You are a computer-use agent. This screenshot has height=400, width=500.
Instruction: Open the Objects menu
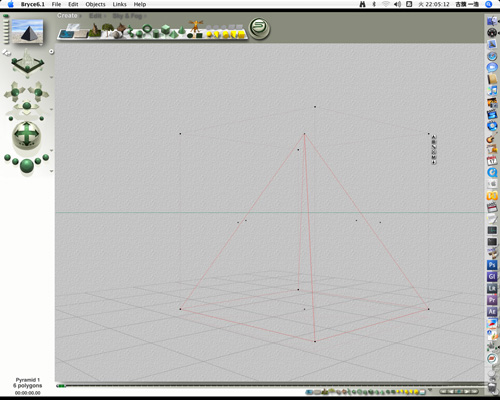(x=95, y=4)
